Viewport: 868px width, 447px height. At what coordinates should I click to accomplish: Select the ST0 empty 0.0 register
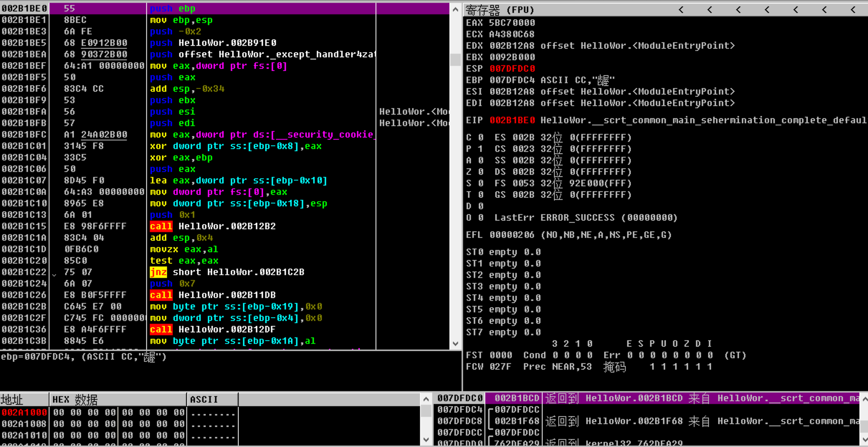[x=503, y=252]
